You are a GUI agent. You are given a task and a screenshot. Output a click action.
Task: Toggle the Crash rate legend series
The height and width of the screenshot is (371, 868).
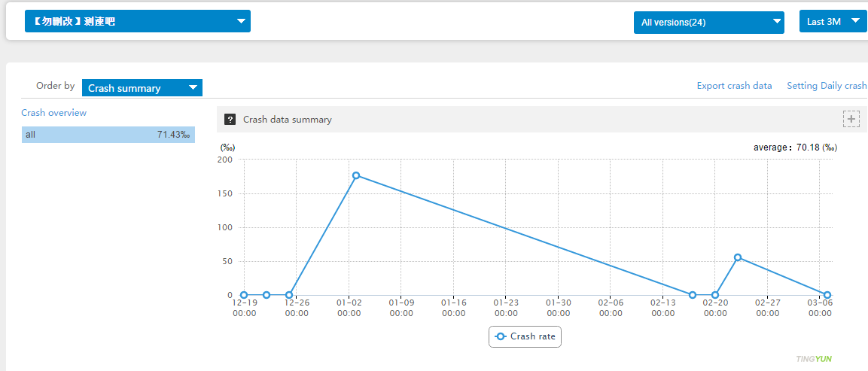point(525,336)
